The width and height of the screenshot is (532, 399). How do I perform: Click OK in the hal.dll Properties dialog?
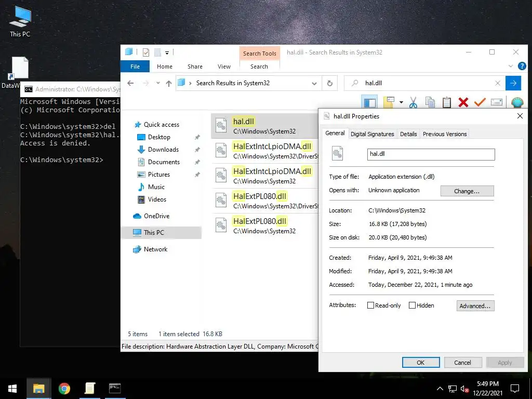[x=421, y=362]
